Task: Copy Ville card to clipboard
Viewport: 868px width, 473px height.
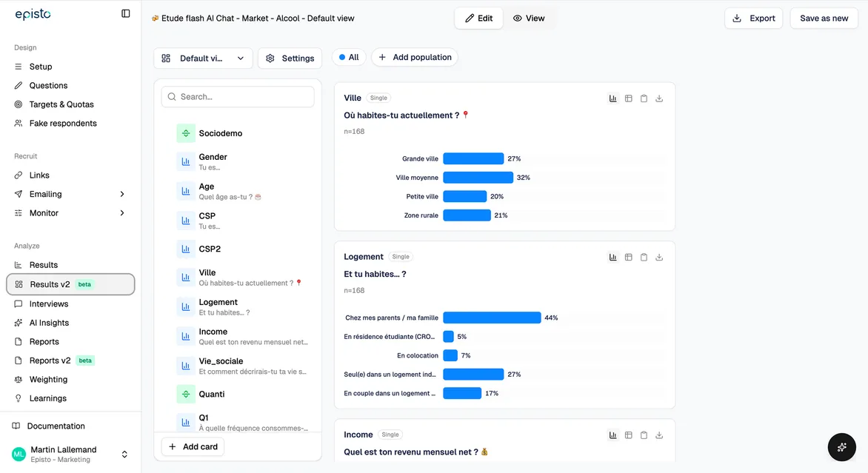Action: (644, 98)
